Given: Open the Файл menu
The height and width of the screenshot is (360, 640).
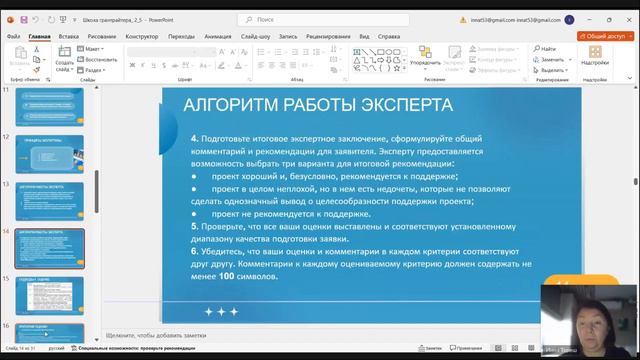Looking at the screenshot, I should pos(13,36).
